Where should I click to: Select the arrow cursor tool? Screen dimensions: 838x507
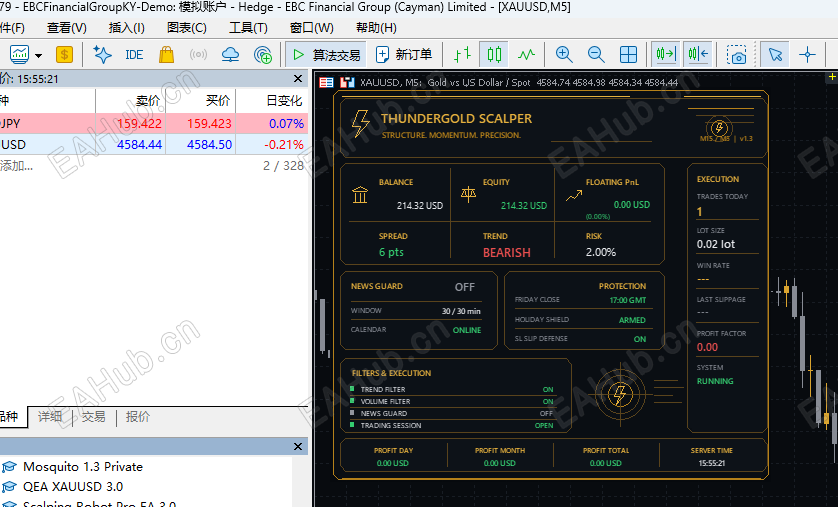[x=775, y=54]
